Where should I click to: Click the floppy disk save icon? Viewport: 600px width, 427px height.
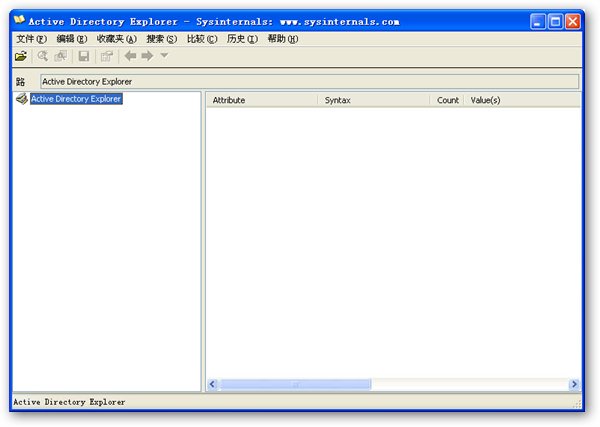click(x=83, y=56)
